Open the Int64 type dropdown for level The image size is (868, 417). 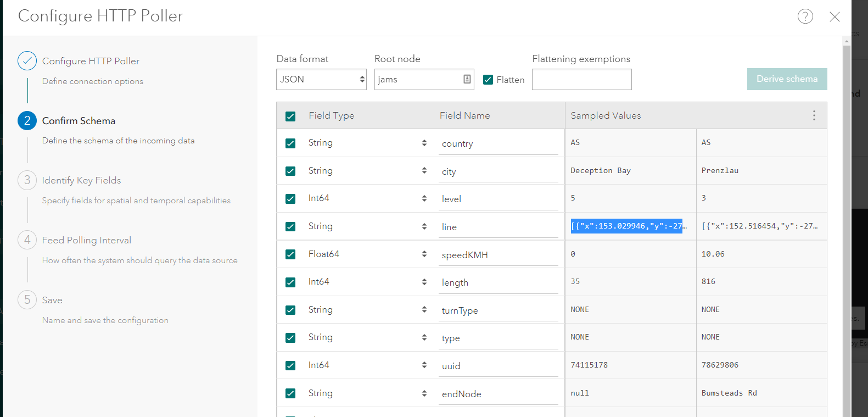(x=367, y=198)
